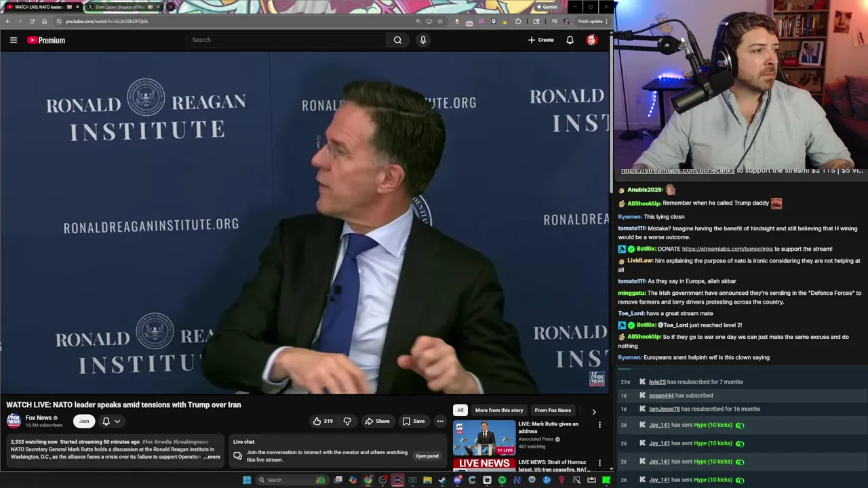The width and height of the screenshot is (868, 488).
Task: Open the LIVE NEWS Strait of Hormuz thumbnail
Action: click(x=484, y=465)
